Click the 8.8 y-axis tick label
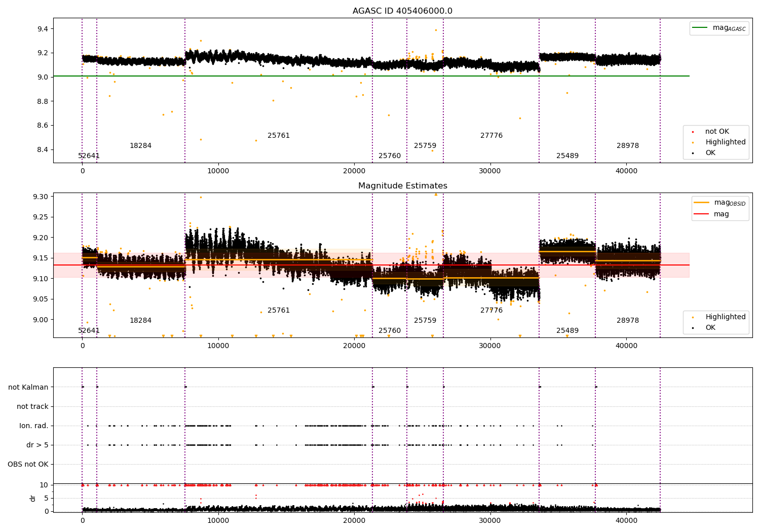 [43, 101]
